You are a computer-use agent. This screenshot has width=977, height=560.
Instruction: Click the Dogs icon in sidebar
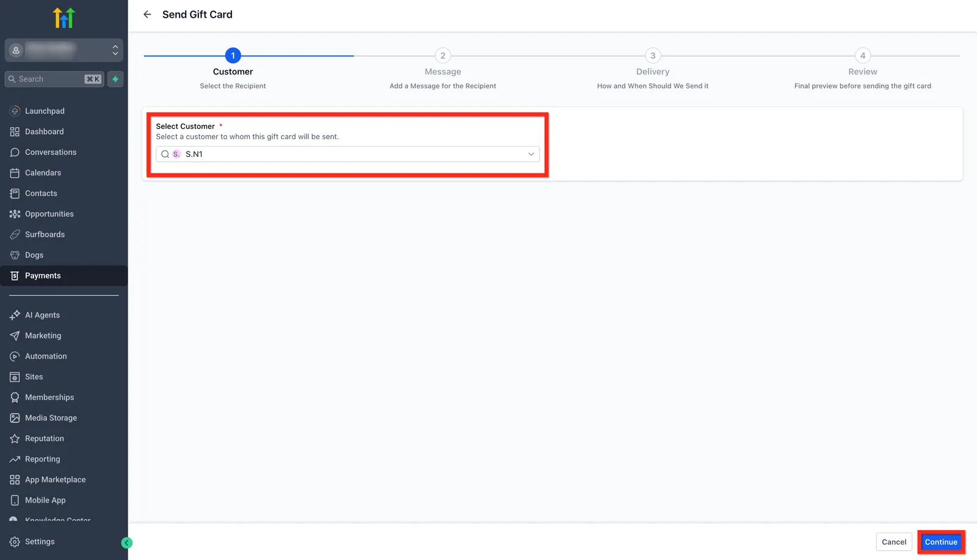(15, 255)
